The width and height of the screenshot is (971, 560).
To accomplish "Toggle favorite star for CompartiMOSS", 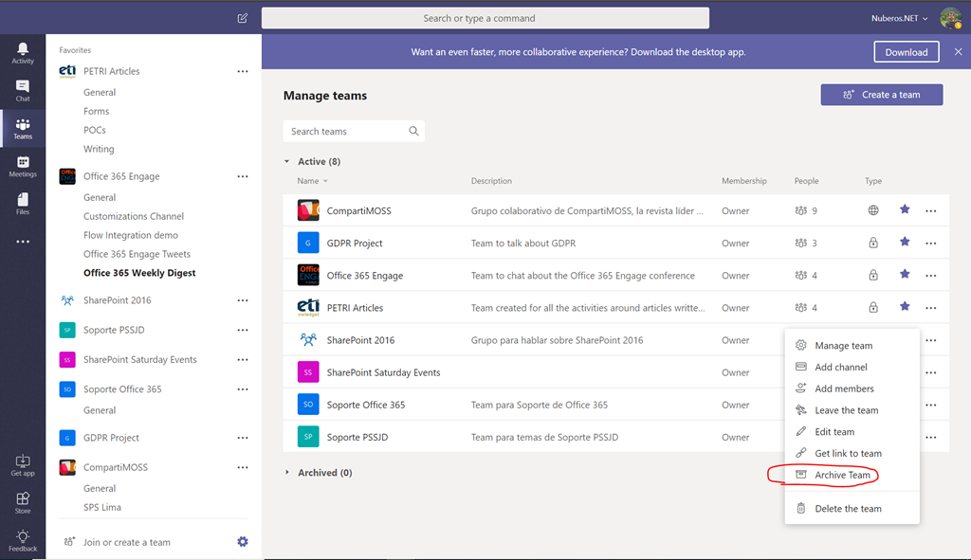I will (905, 209).
